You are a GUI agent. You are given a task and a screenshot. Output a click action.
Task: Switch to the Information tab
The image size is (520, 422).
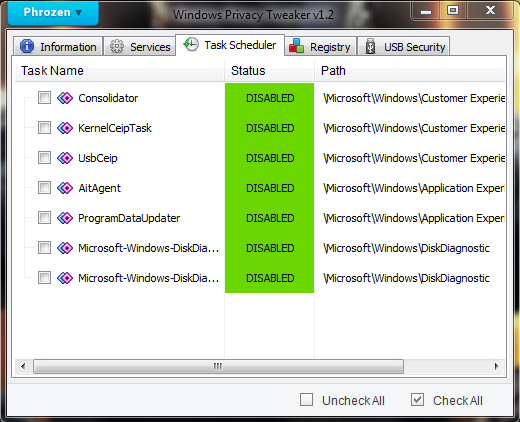pyautogui.click(x=58, y=47)
